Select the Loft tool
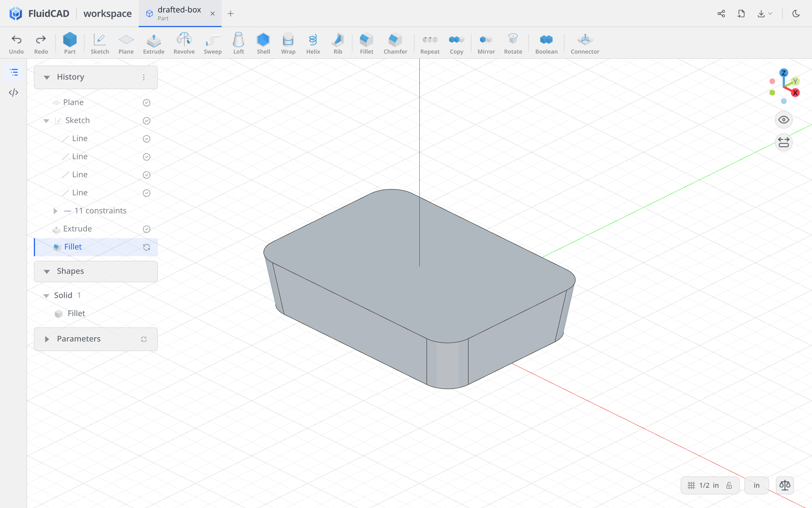 (239, 44)
